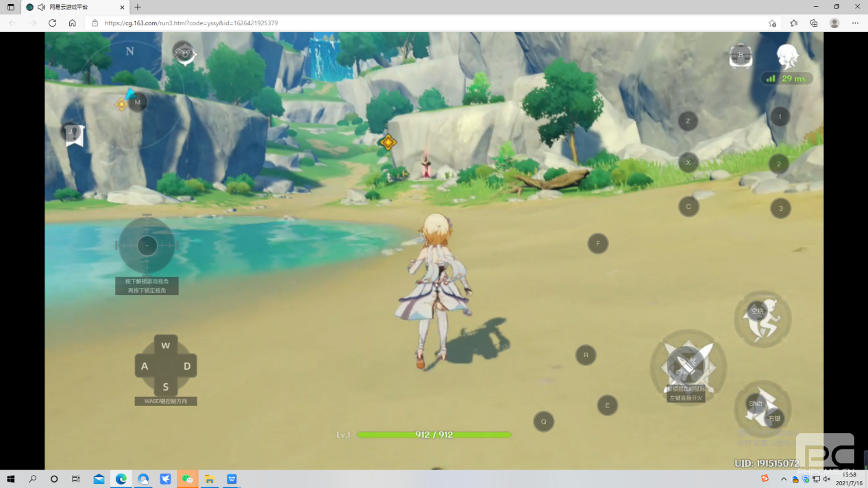The image size is (868, 488).
Task: Select party slot 3 button
Action: click(780, 209)
